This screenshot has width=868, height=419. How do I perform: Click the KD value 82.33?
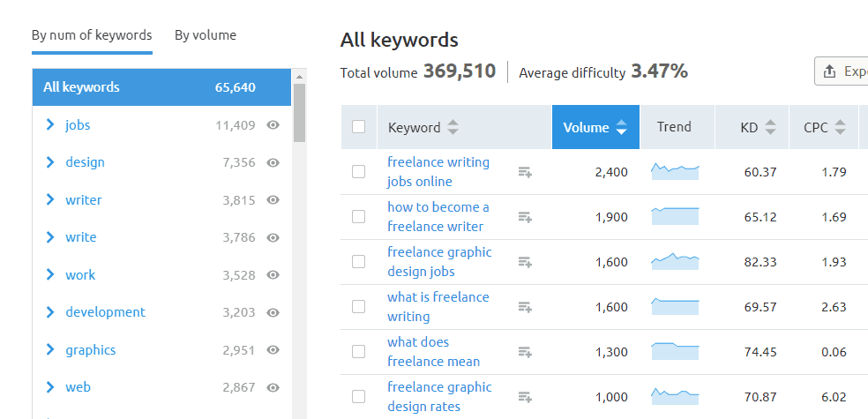click(x=760, y=262)
